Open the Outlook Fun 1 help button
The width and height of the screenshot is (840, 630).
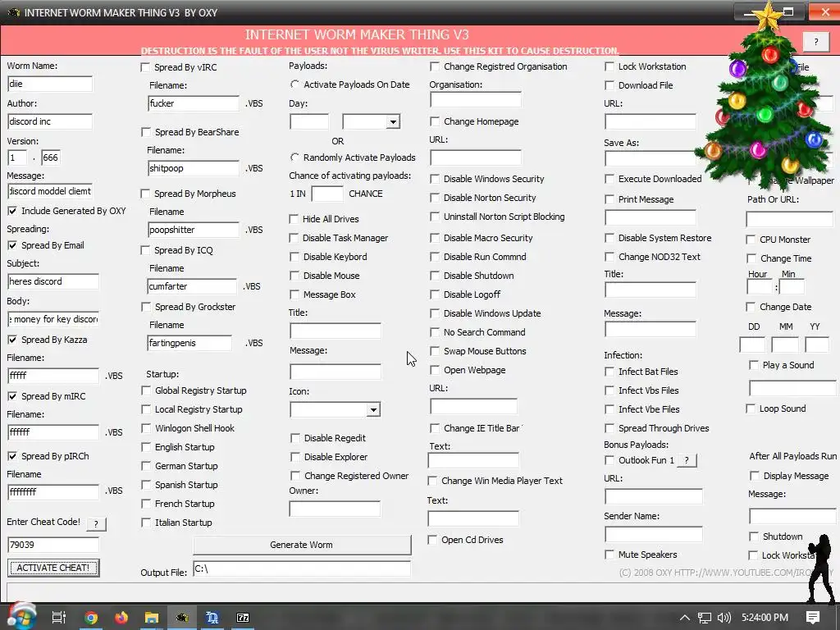(687, 460)
